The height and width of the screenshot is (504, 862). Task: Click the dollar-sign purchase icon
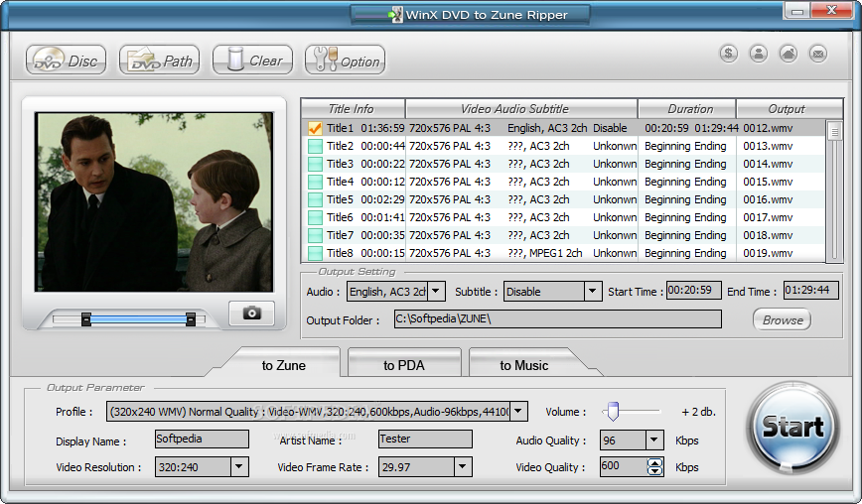[728, 54]
